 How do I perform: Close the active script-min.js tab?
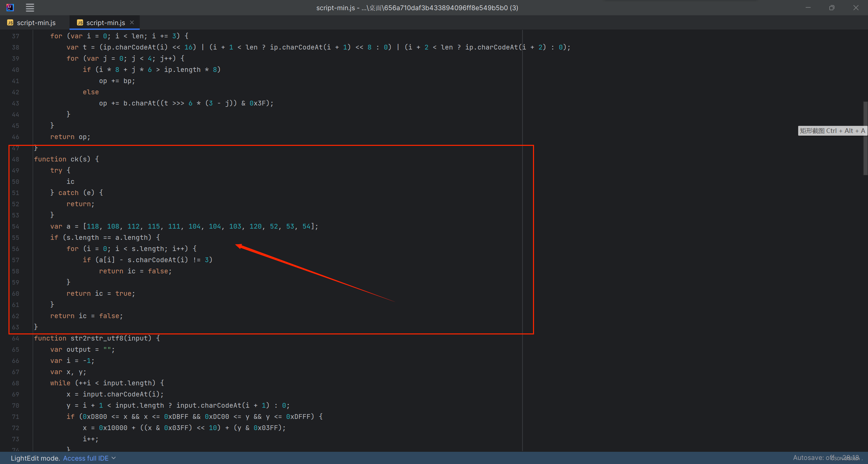(132, 22)
